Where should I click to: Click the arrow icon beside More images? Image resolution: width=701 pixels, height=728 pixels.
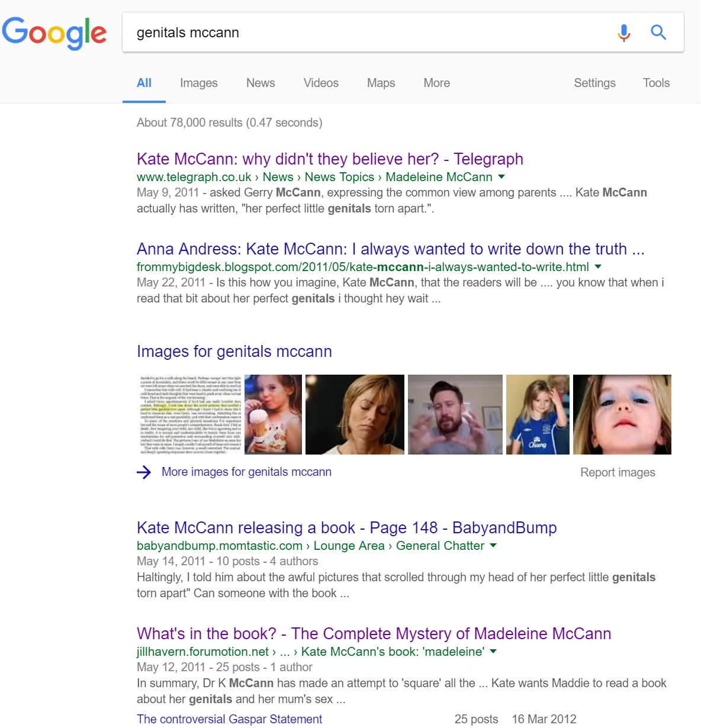[x=144, y=472]
